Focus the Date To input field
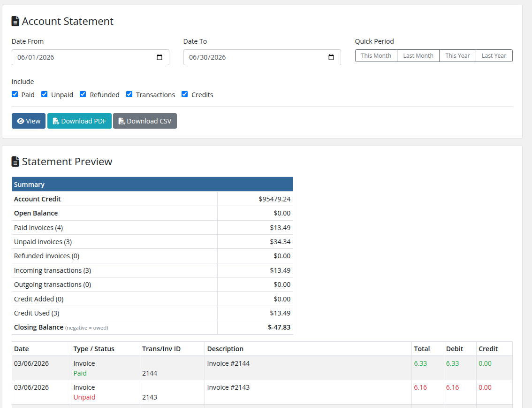532x408 pixels. click(x=262, y=57)
